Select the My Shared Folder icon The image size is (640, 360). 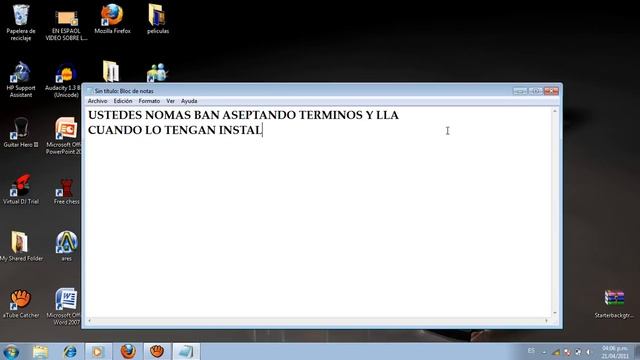[x=21, y=246]
